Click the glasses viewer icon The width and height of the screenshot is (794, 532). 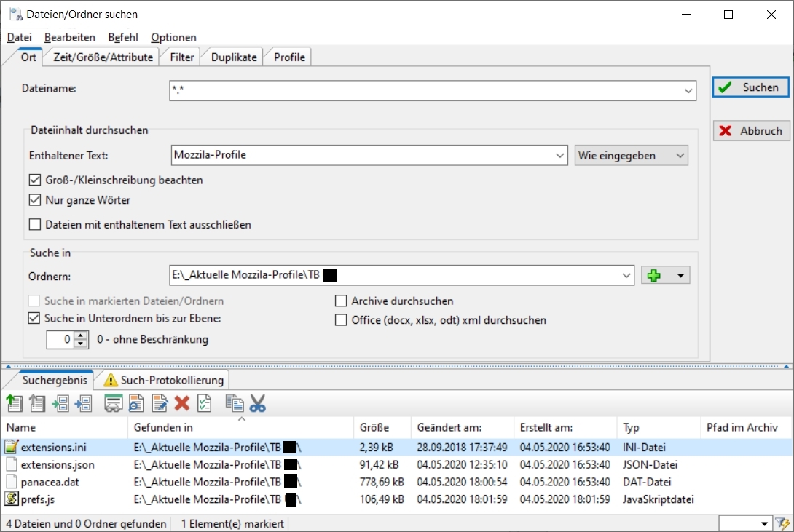pos(113,403)
